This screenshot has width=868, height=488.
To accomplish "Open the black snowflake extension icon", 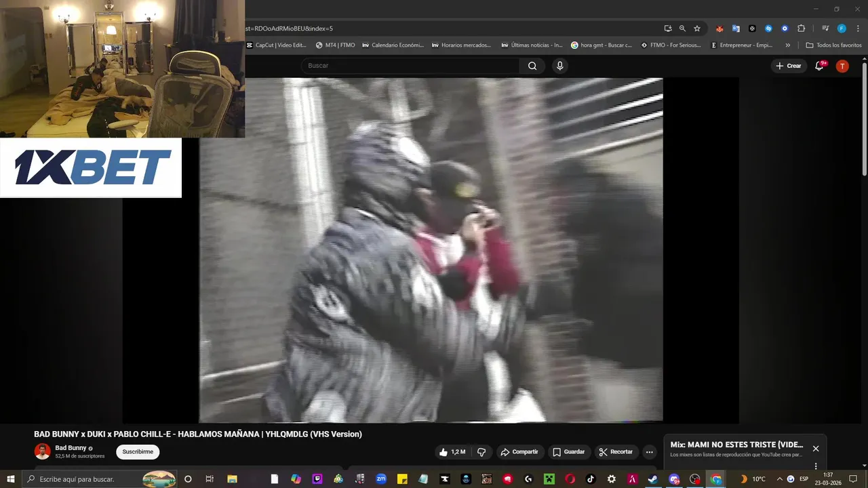I will [752, 28].
